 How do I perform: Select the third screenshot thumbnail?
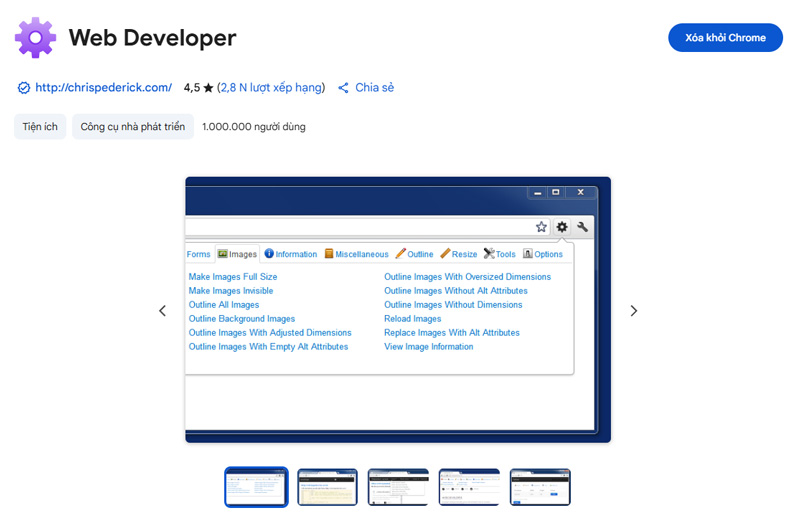coord(398,487)
